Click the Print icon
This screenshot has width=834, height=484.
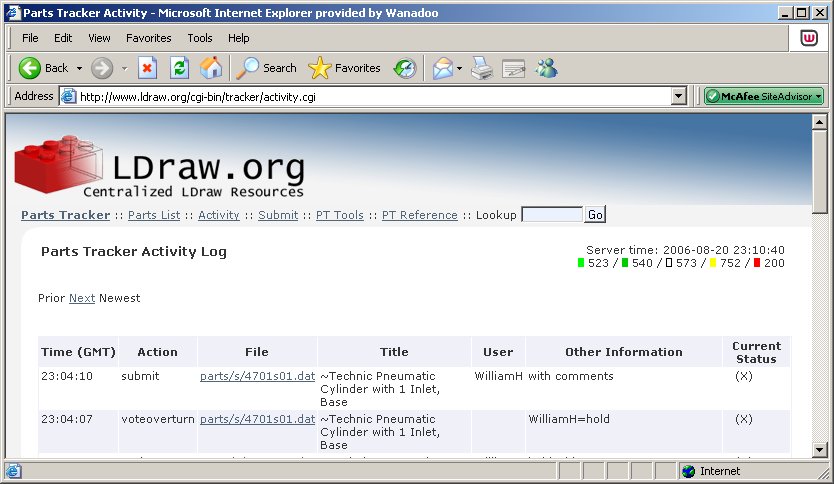482,68
